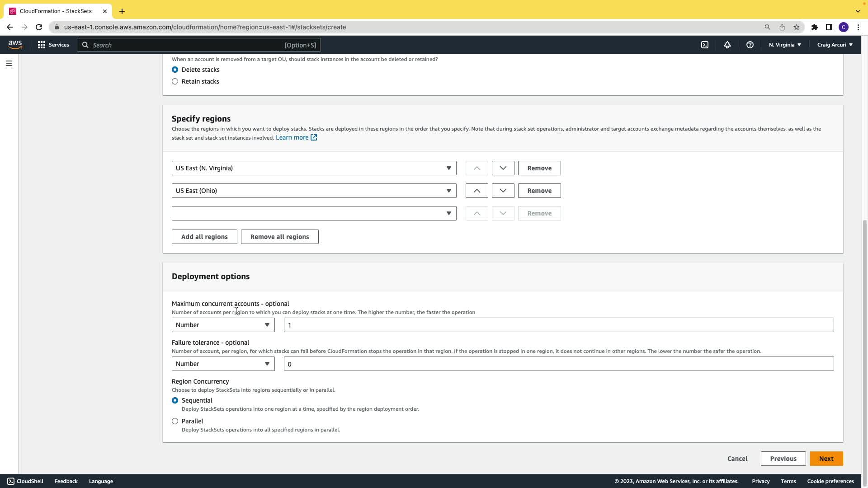The image size is (868, 488).
Task: Open the CloudShell icon in top navigation
Action: pyautogui.click(x=705, y=45)
